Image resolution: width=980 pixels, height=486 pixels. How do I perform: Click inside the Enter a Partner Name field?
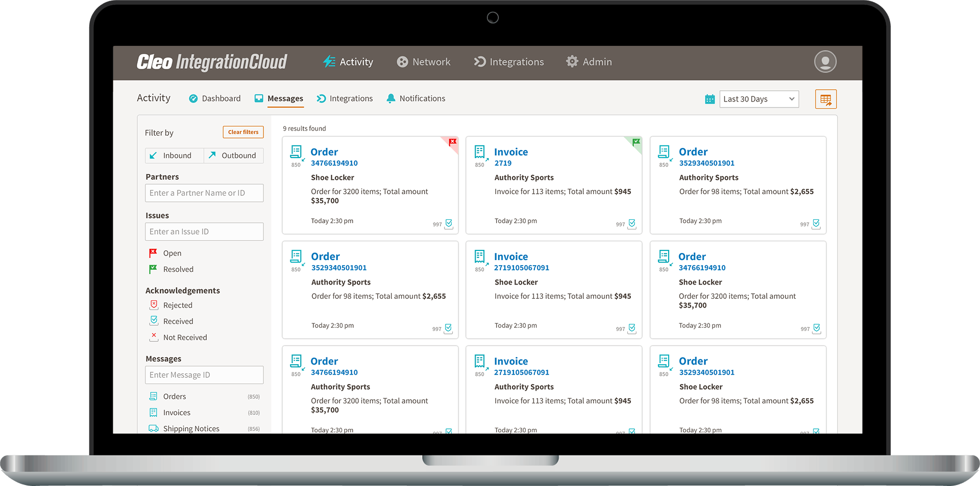point(204,193)
